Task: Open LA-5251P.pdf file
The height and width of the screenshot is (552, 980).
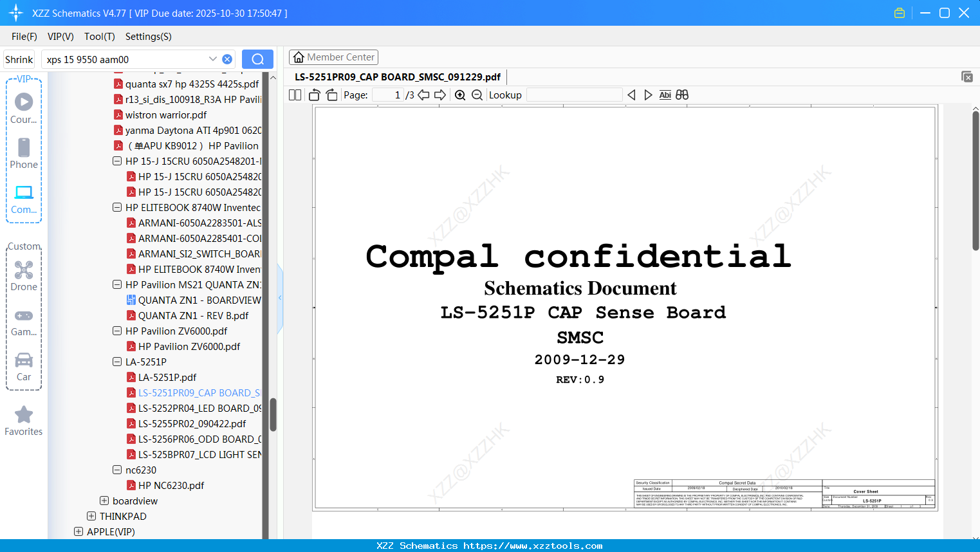Action: [167, 377]
